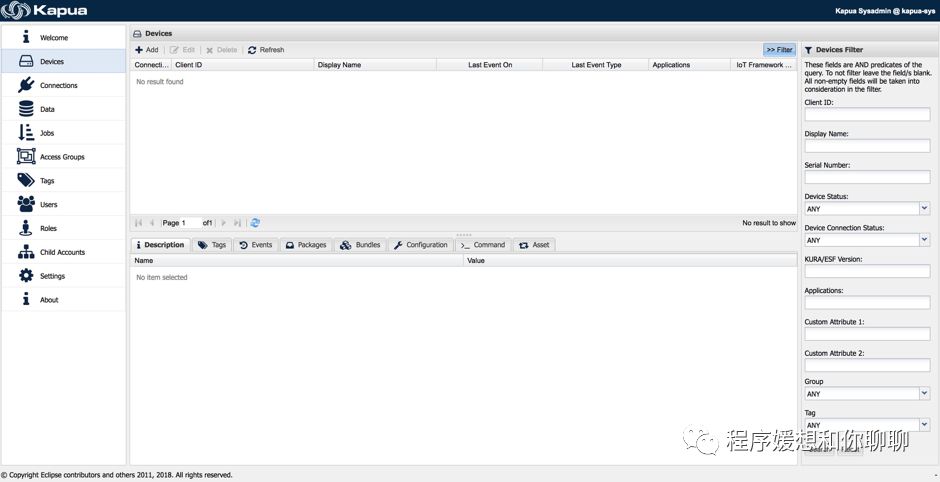Click the Applications column header
Viewport: 940px width, 482px height.
coord(690,65)
